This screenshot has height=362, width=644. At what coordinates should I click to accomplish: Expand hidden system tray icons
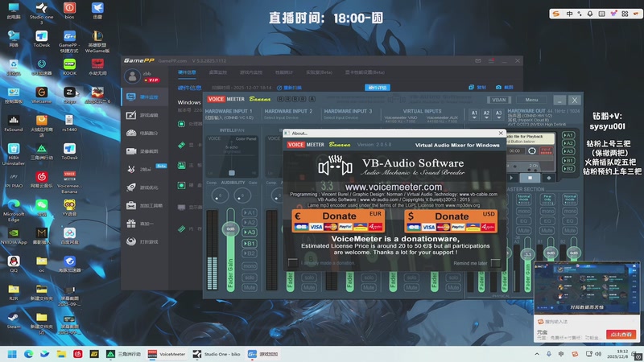point(537,354)
